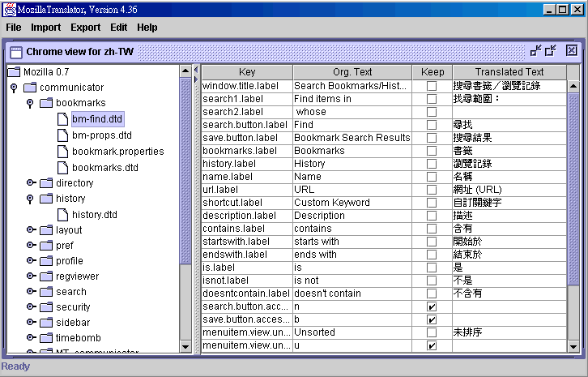Open the File menu
Screen dimensions: 588x377
[14, 28]
